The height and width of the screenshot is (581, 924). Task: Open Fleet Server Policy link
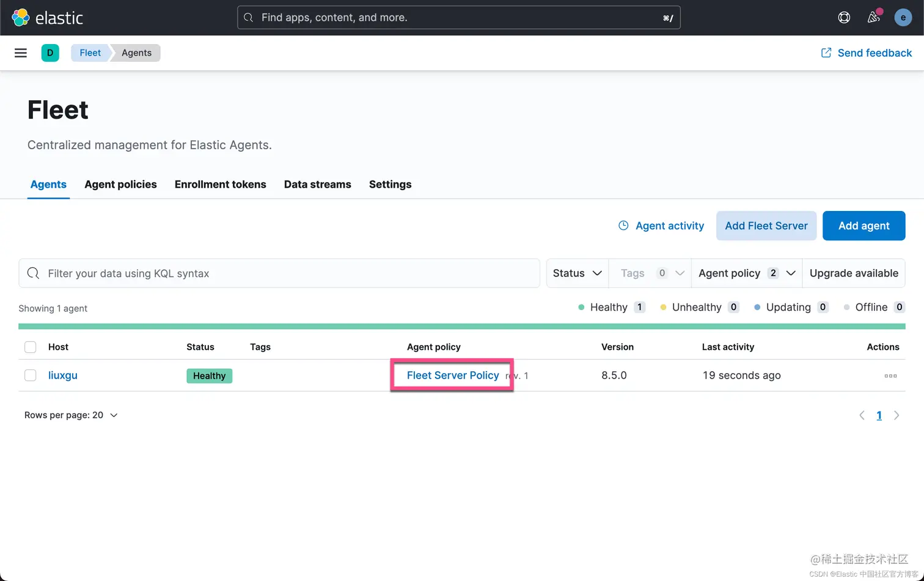click(x=453, y=376)
